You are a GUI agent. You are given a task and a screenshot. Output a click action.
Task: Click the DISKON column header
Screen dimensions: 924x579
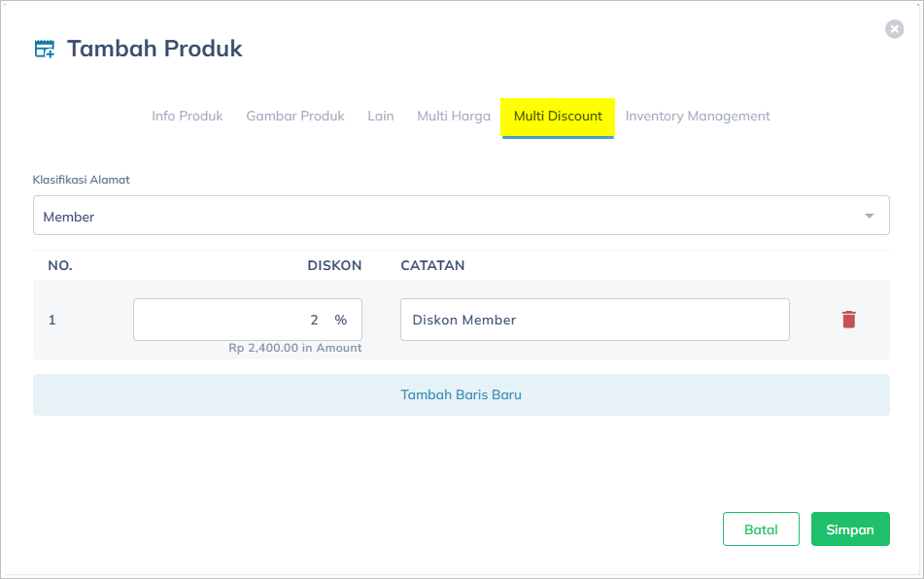pos(334,265)
